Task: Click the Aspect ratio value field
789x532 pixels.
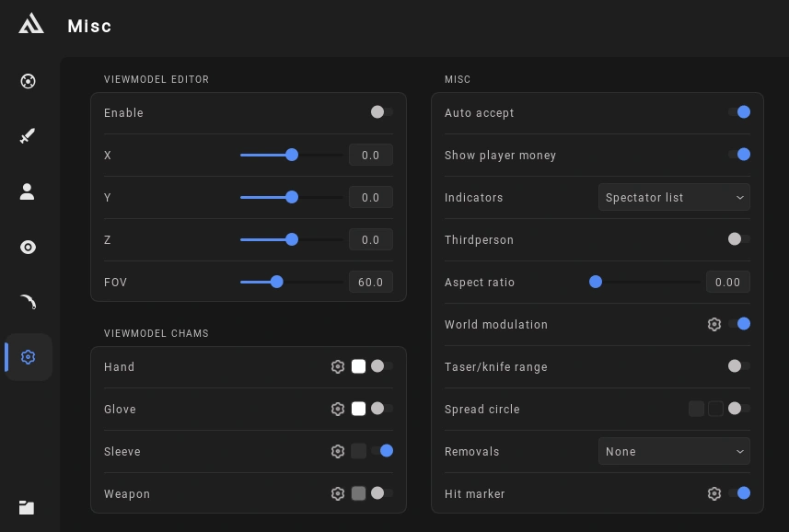Action: pyautogui.click(x=728, y=282)
